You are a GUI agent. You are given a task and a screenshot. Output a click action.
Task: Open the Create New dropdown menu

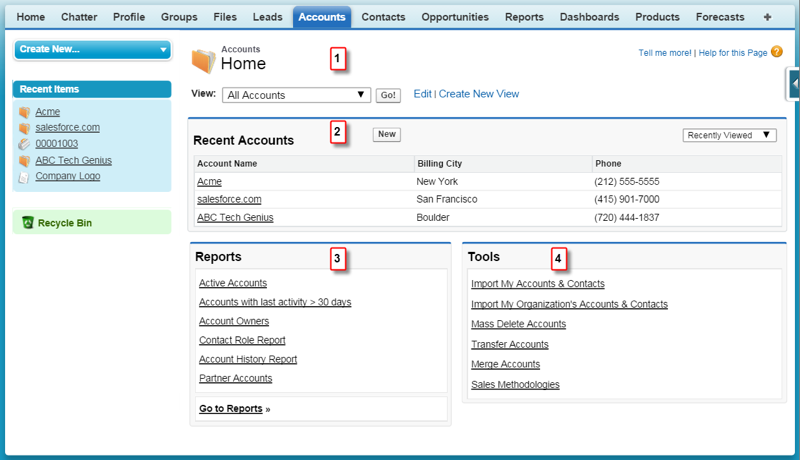pyautogui.click(x=92, y=49)
